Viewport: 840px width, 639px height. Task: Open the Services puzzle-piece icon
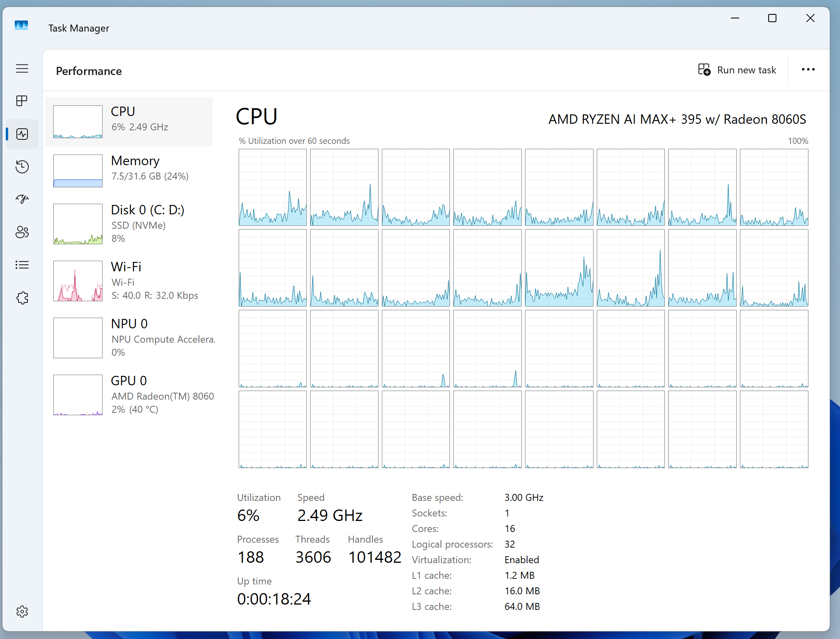pyautogui.click(x=22, y=298)
